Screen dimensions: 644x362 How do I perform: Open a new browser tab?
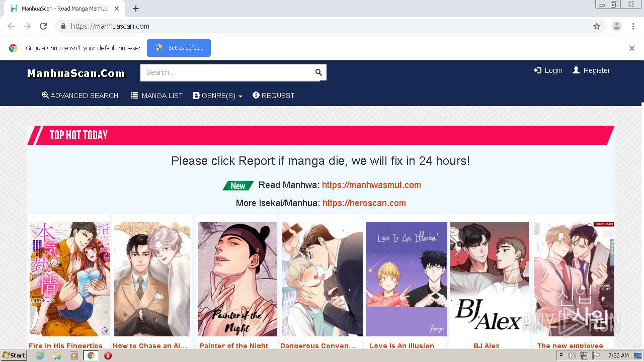point(136,9)
